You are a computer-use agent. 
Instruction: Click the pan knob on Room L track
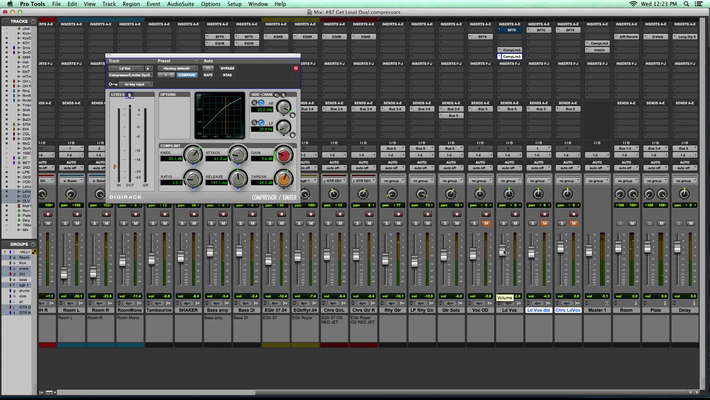[71, 194]
